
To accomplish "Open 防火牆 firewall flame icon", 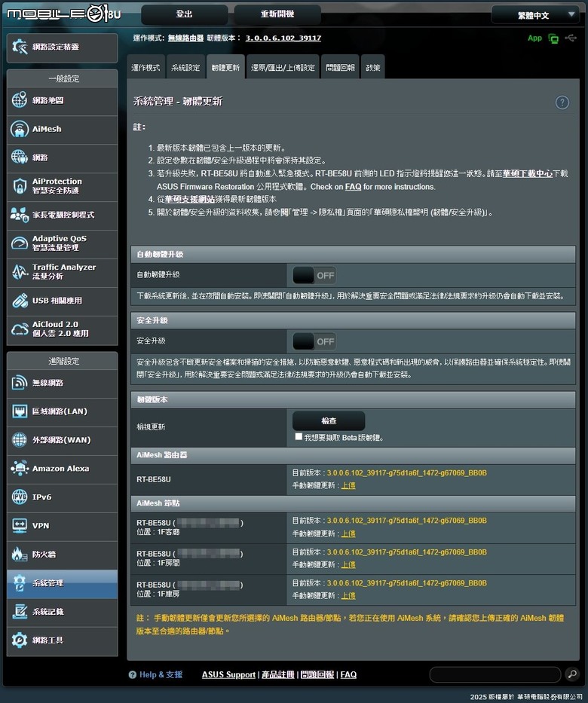I will (20, 554).
